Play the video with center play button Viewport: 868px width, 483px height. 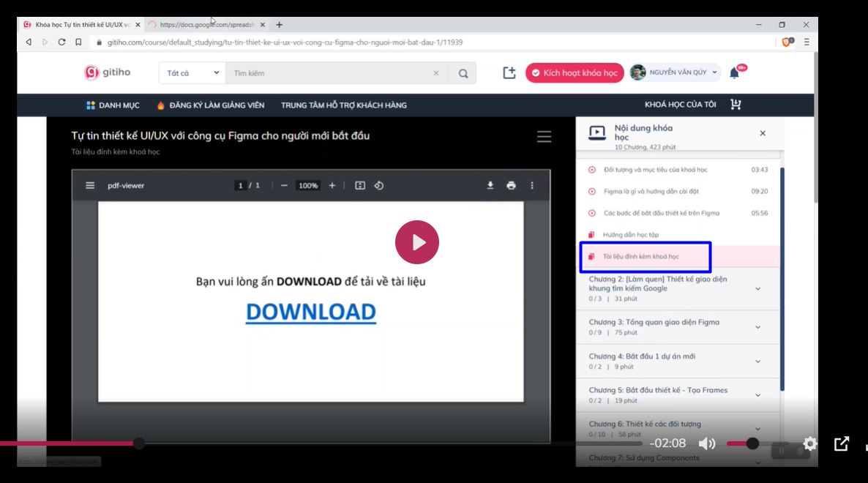pos(417,242)
